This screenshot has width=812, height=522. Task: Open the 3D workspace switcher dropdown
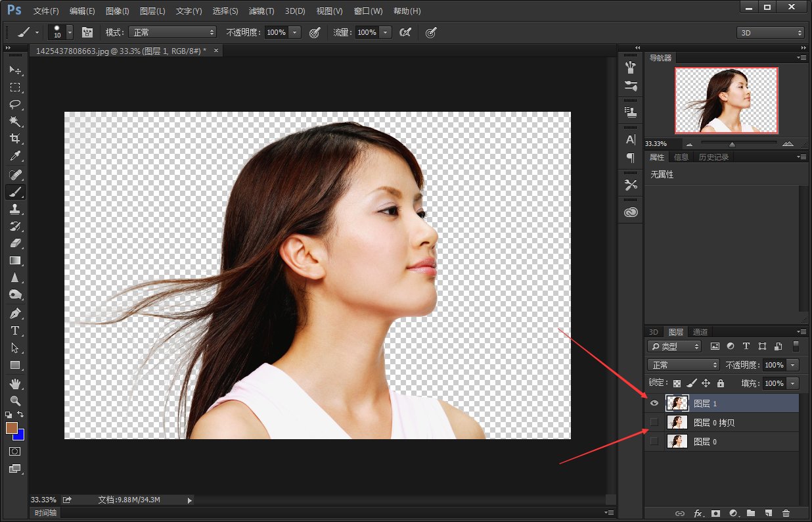[x=771, y=32]
